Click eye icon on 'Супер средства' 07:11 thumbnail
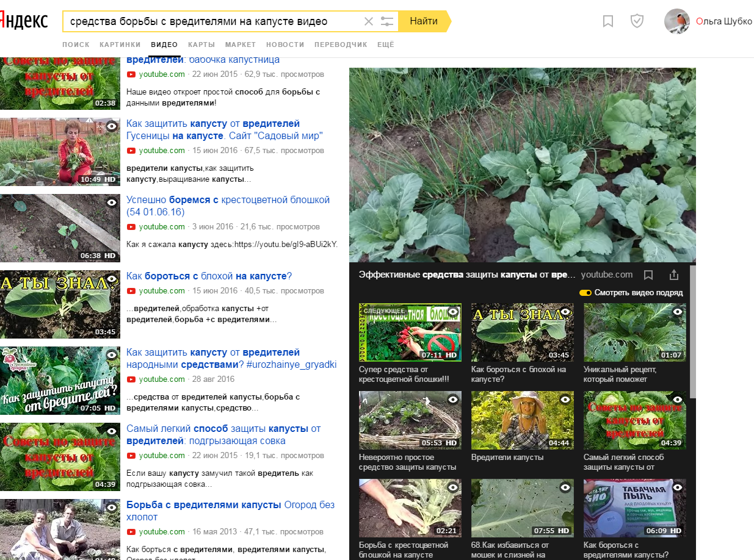 (x=453, y=312)
